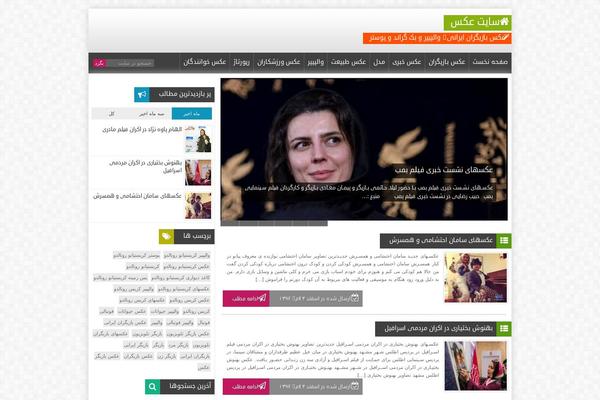Open slider headline عکسهای نشست خبری فیلم بمب
Viewport: 600px width, 400px height.
tap(443, 170)
